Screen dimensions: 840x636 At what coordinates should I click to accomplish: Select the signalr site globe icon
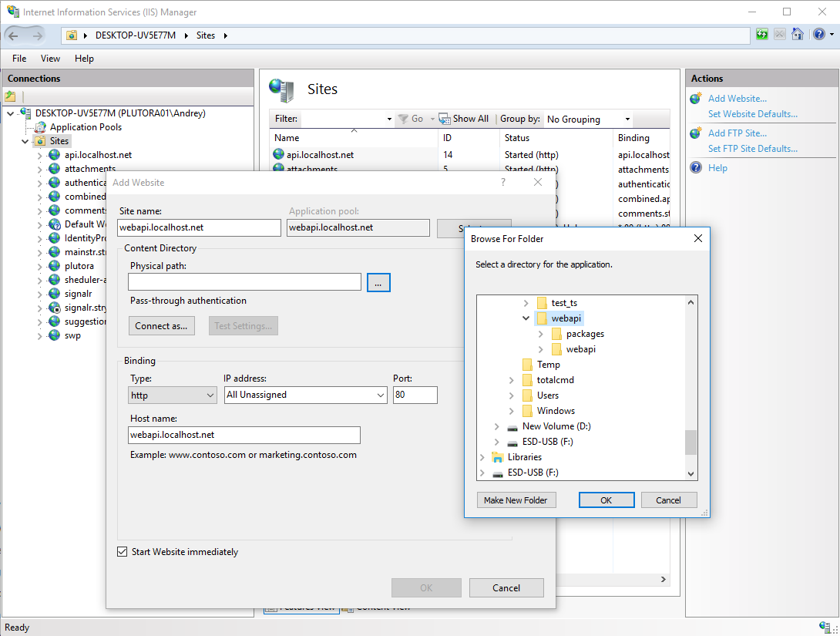click(54, 294)
